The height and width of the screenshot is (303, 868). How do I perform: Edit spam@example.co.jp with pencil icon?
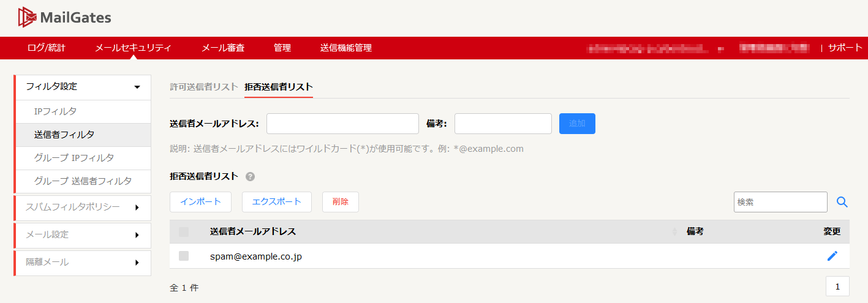[x=832, y=256]
